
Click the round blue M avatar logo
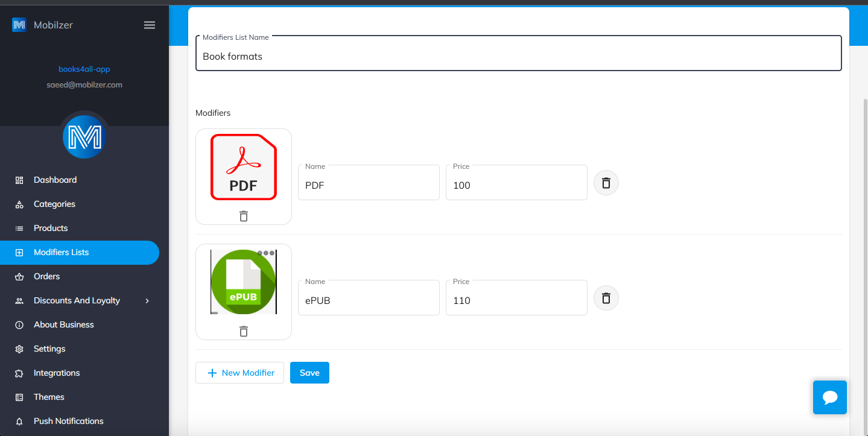tap(84, 137)
